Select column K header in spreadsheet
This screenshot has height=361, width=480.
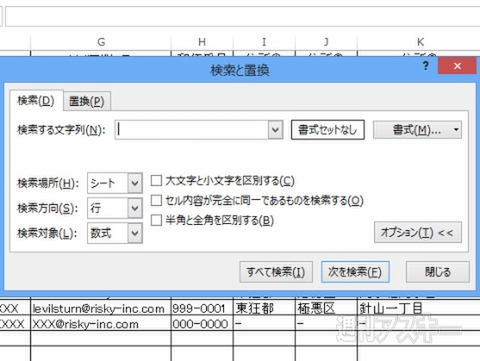point(419,42)
